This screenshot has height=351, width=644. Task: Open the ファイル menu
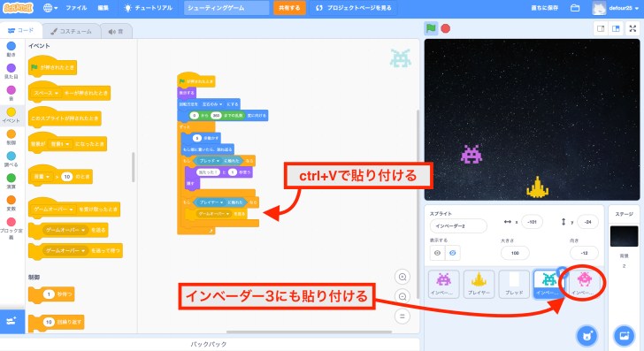(x=76, y=8)
